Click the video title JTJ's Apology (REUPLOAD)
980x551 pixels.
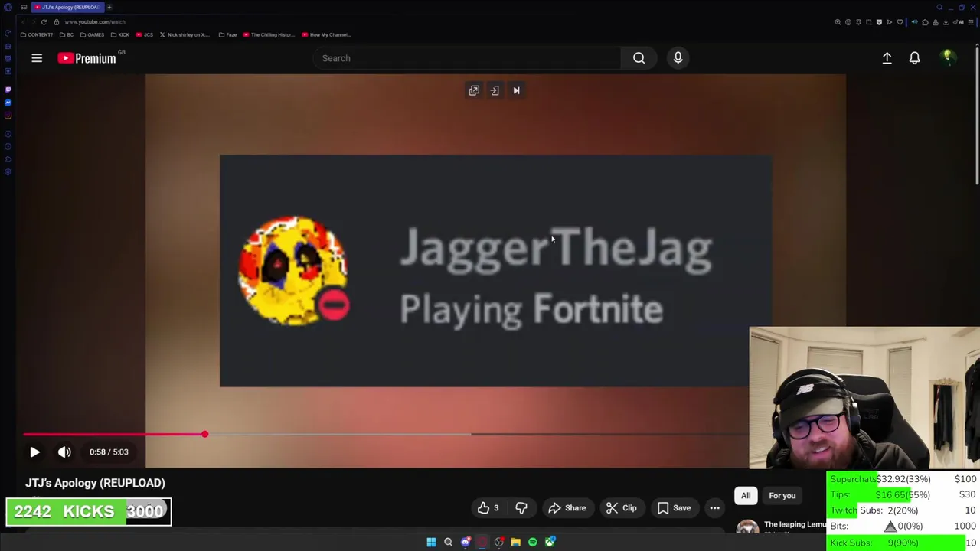[x=95, y=483]
